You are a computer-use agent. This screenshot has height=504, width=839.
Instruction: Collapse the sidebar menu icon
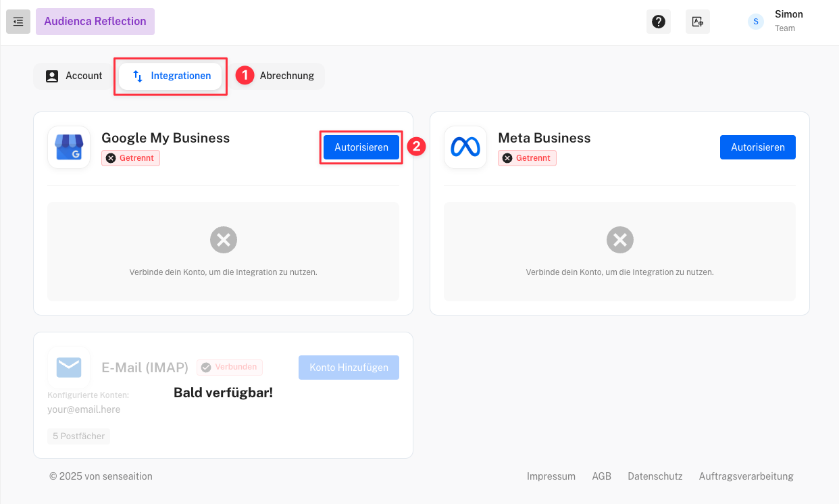(x=18, y=22)
